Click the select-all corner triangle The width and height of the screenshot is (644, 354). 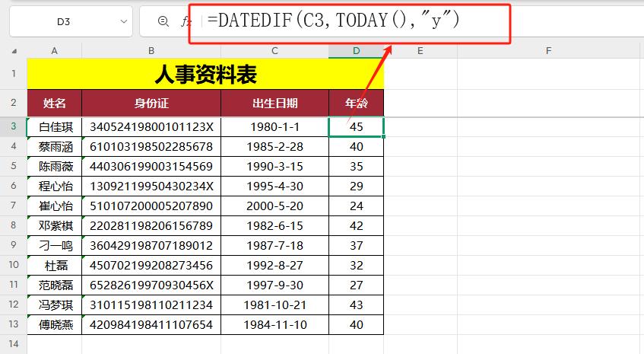(x=14, y=52)
